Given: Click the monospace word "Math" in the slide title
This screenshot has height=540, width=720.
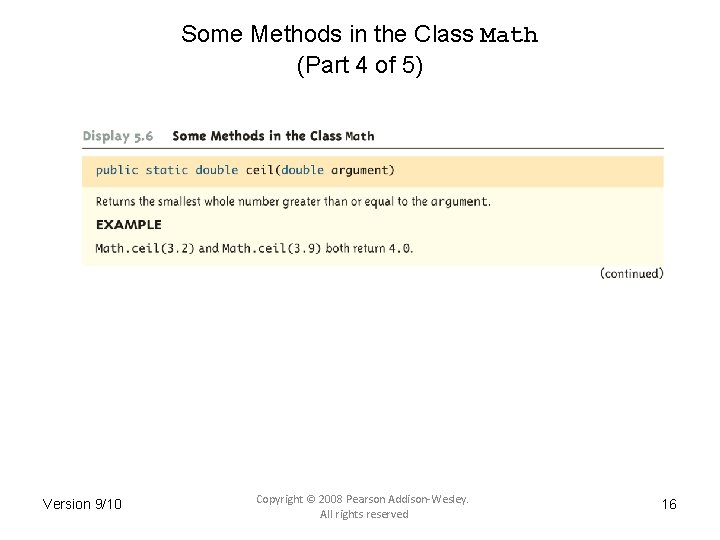Looking at the screenshot, I should coord(509,36).
